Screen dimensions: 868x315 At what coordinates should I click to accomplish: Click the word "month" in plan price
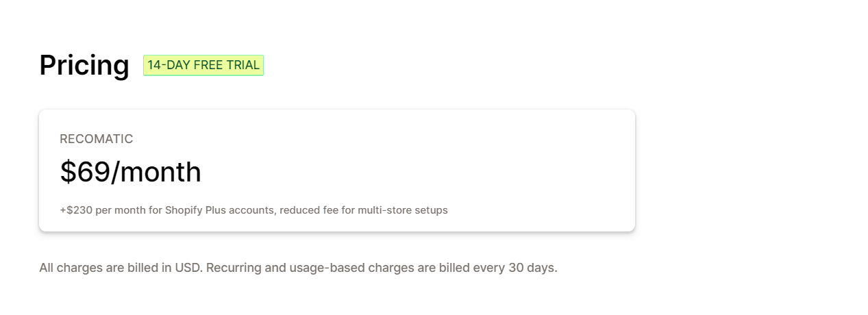[160, 172]
